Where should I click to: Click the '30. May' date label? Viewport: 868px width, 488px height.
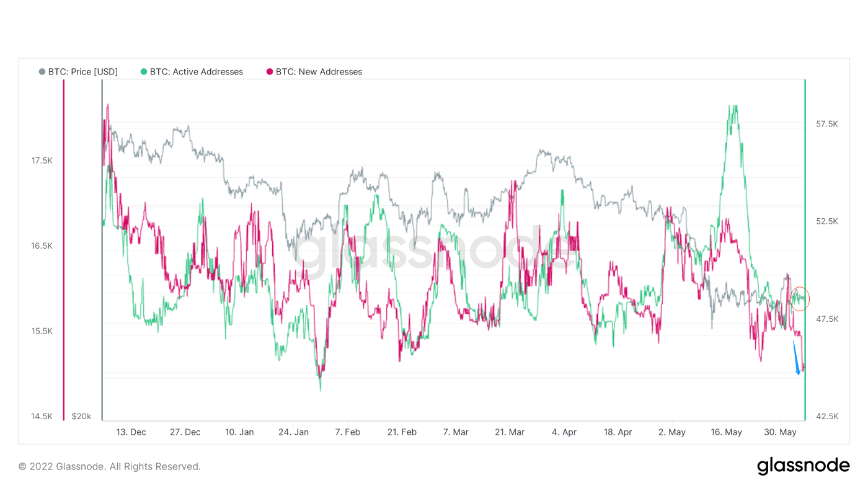point(780,432)
